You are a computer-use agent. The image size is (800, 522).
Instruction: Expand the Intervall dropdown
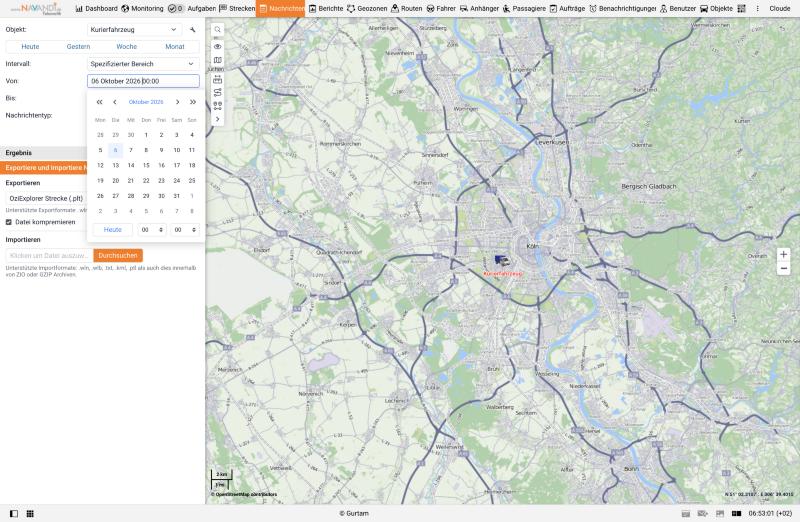pos(143,64)
